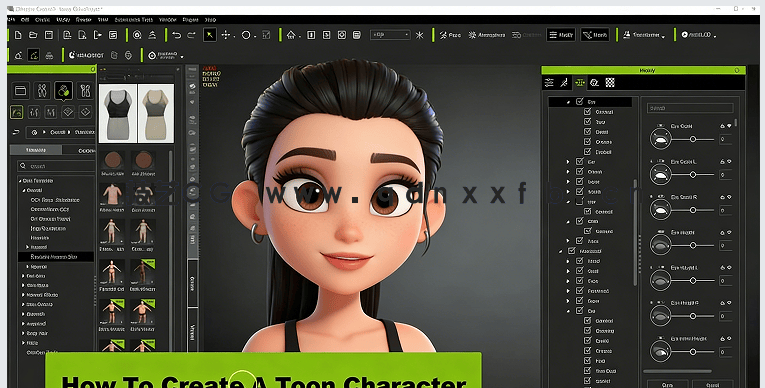Open a project with the folder icon
The image size is (765, 388).
point(33,35)
